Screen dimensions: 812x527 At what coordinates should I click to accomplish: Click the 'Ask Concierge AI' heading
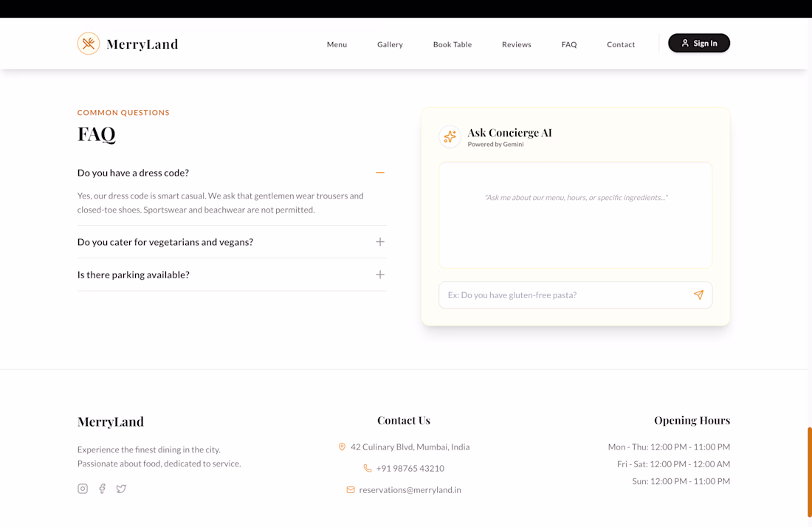point(509,133)
